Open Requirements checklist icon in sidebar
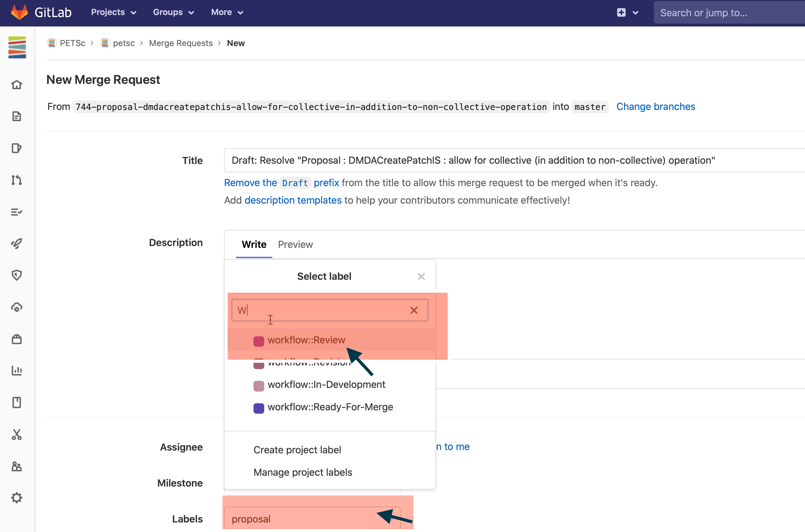Image resolution: width=805 pixels, height=532 pixels. coord(17,212)
